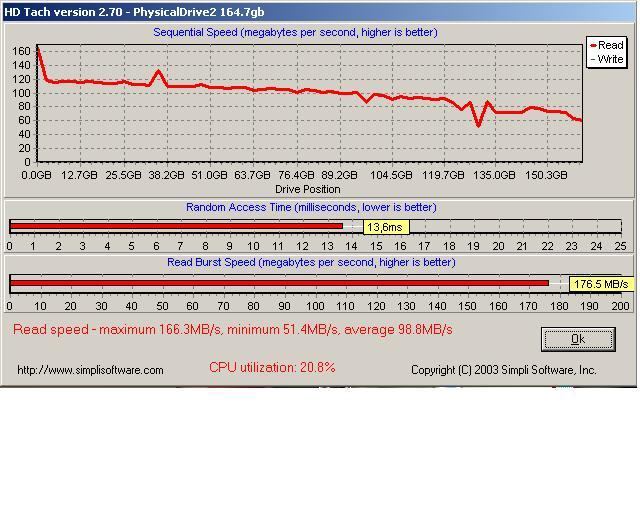Image resolution: width=640 pixels, height=512 pixels.
Task: Click the 89.2GB axis label
Action: click(339, 175)
